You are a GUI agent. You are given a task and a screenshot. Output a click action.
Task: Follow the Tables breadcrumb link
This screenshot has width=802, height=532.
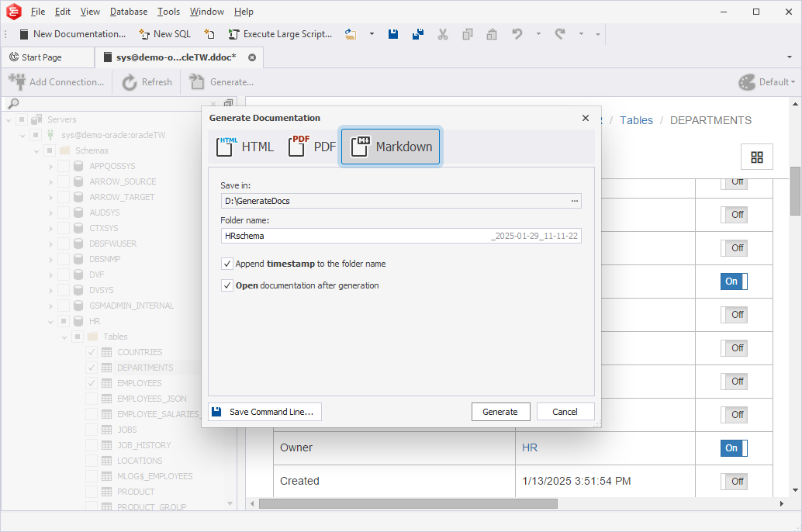click(x=636, y=120)
